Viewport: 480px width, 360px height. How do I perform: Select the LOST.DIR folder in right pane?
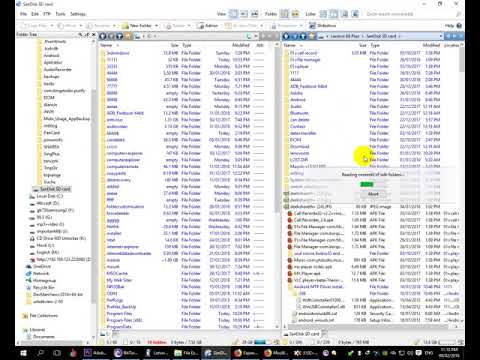tap(299, 160)
